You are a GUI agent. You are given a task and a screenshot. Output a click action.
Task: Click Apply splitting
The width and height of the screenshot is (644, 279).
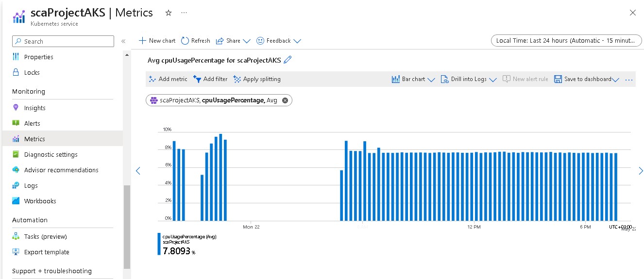click(257, 79)
